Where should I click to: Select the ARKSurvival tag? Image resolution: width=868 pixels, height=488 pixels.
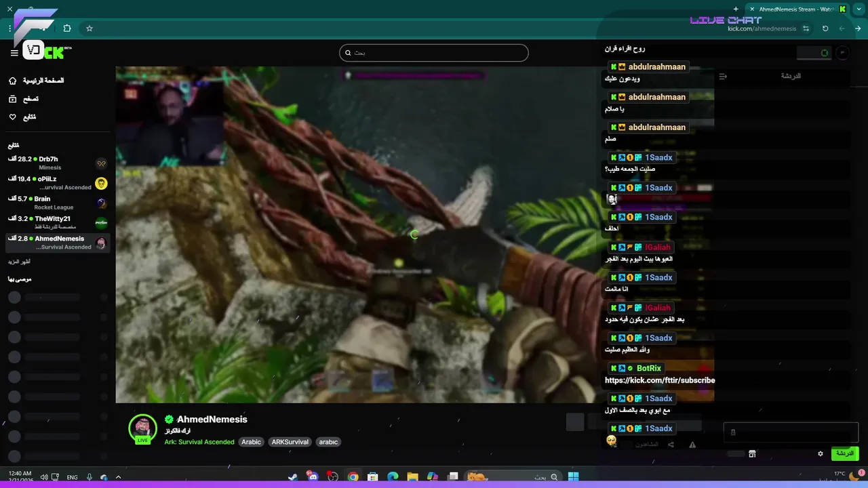(x=290, y=442)
